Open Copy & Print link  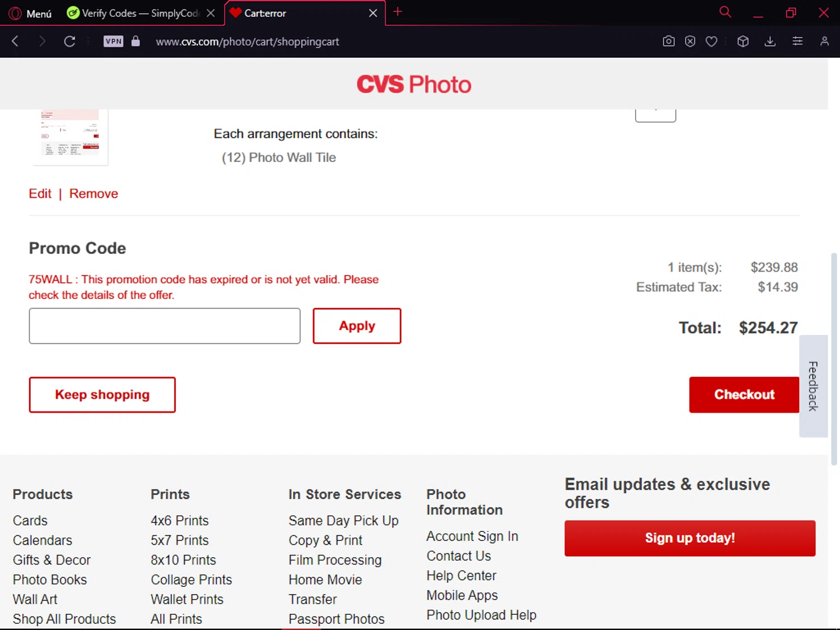tap(325, 540)
